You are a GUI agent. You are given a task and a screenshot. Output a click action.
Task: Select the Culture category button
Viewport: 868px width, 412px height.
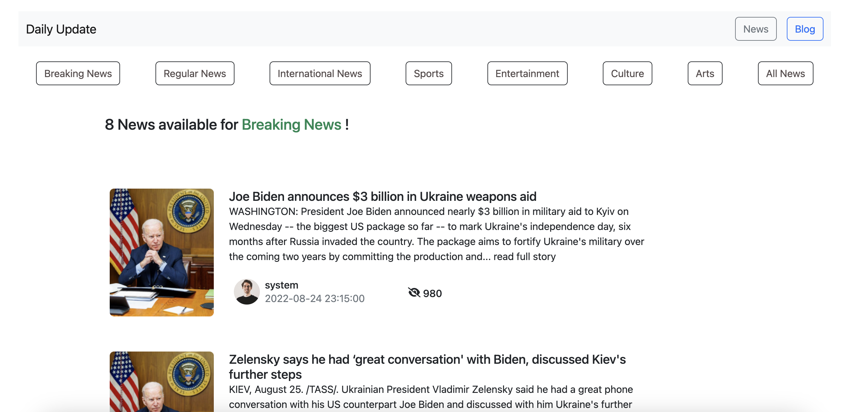pyautogui.click(x=627, y=73)
